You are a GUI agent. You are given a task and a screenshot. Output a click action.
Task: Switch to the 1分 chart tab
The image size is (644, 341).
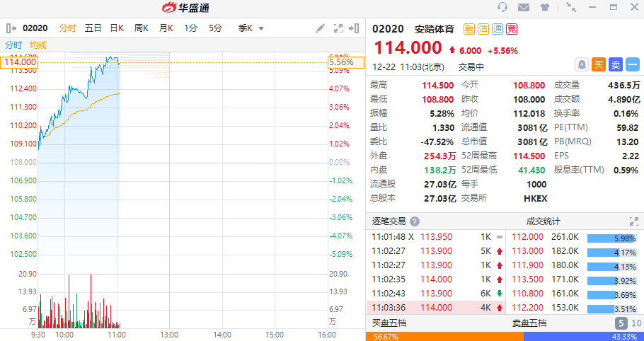pos(190,28)
